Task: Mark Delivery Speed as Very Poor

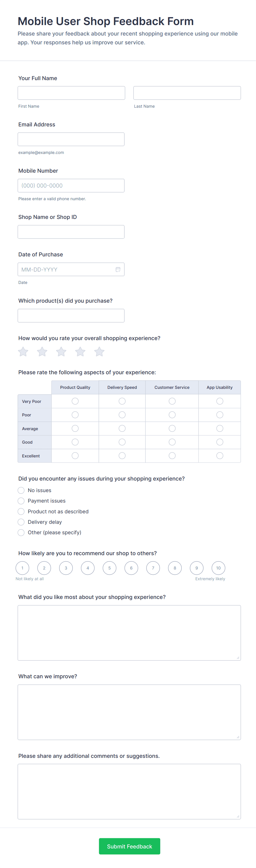Action: click(122, 401)
